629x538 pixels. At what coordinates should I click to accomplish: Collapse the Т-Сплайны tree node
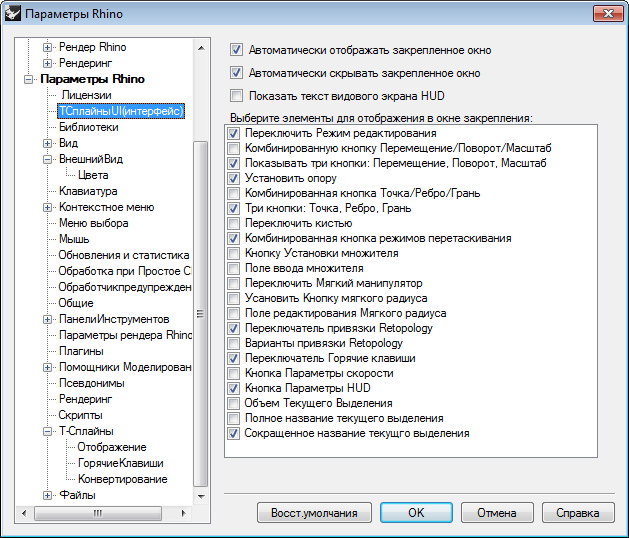point(47,432)
